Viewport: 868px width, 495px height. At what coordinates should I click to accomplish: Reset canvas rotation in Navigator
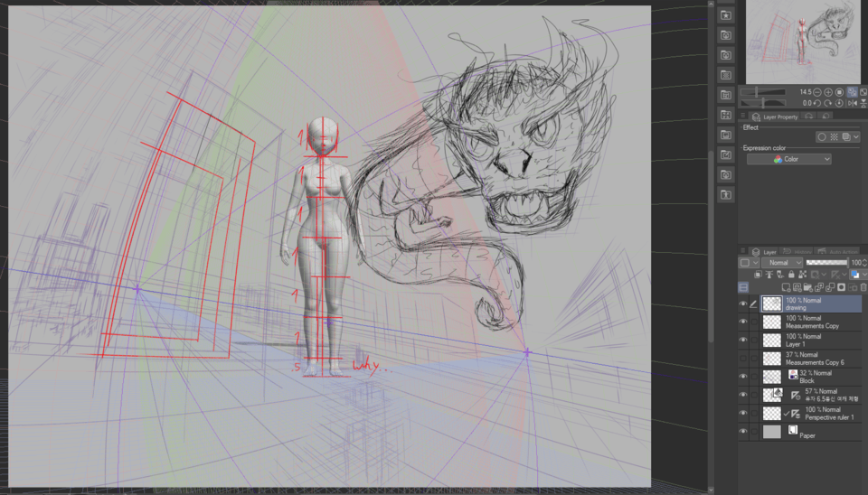[839, 103]
